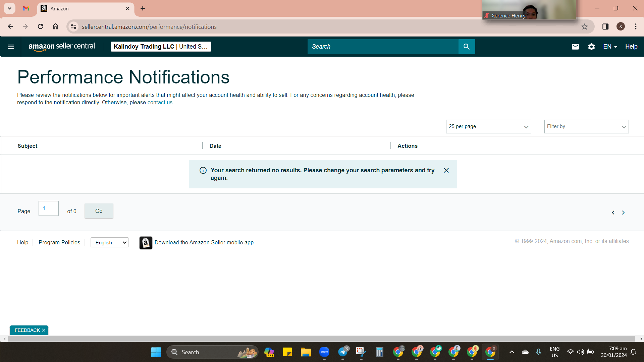
Task: Click the Go button
Action: click(99, 211)
